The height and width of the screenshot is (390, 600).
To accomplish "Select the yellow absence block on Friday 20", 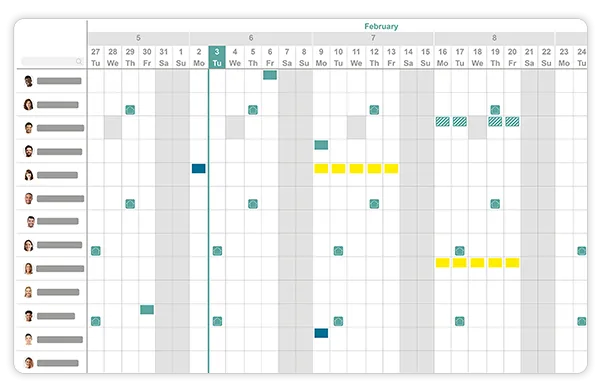I will click(x=512, y=263).
